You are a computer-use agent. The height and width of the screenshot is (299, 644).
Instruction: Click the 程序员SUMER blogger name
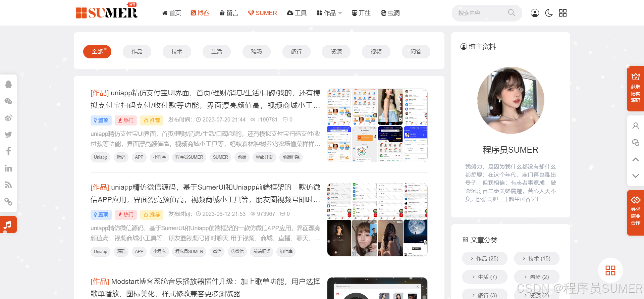point(511,150)
